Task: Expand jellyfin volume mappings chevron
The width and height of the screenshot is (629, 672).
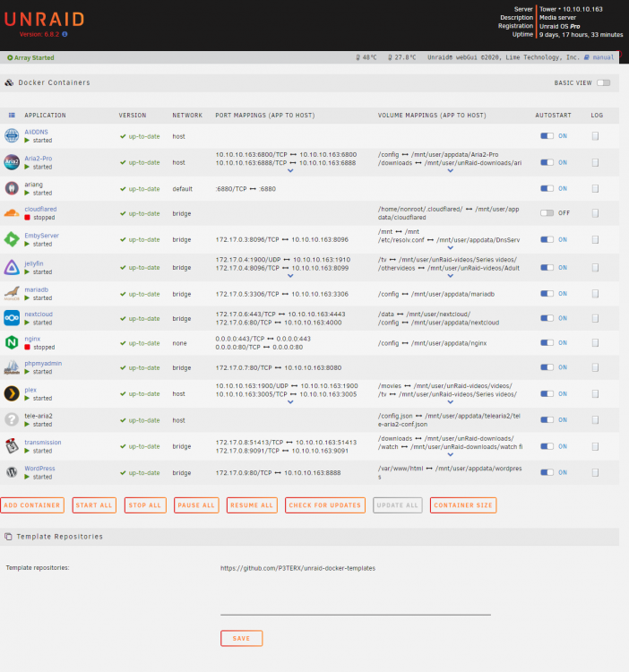Action: 451,276
